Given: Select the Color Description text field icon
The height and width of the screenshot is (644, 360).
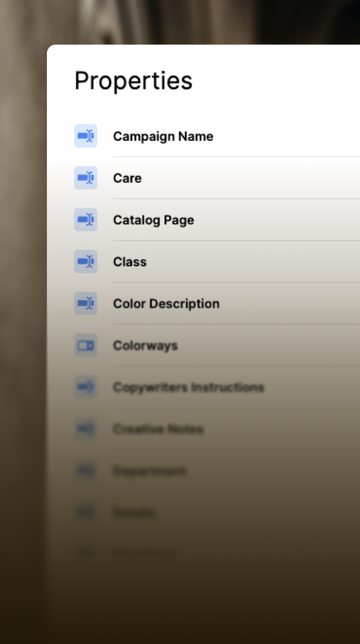Looking at the screenshot, I should (86, 303).
